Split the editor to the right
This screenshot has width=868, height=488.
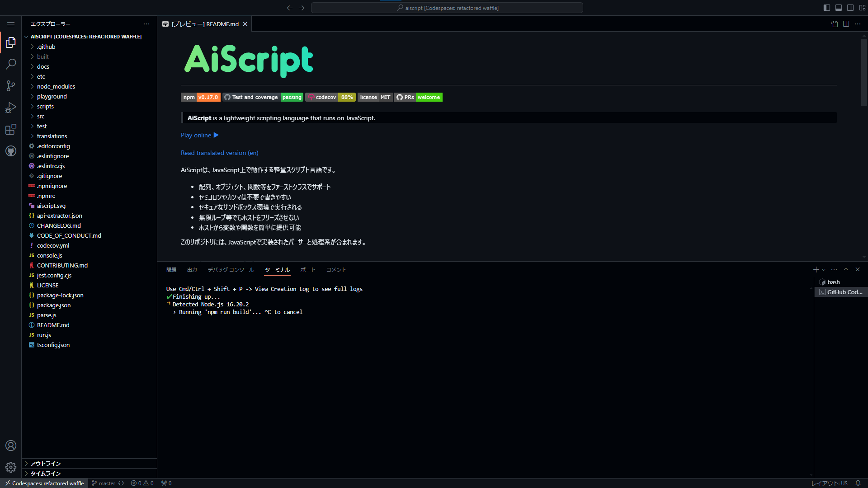coord(846,24)
